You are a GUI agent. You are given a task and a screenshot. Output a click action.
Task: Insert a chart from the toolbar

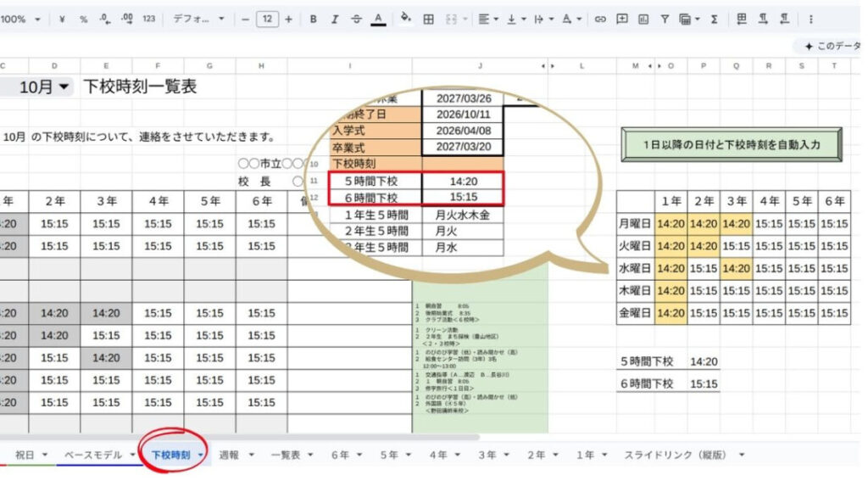(x=643, y=19)
